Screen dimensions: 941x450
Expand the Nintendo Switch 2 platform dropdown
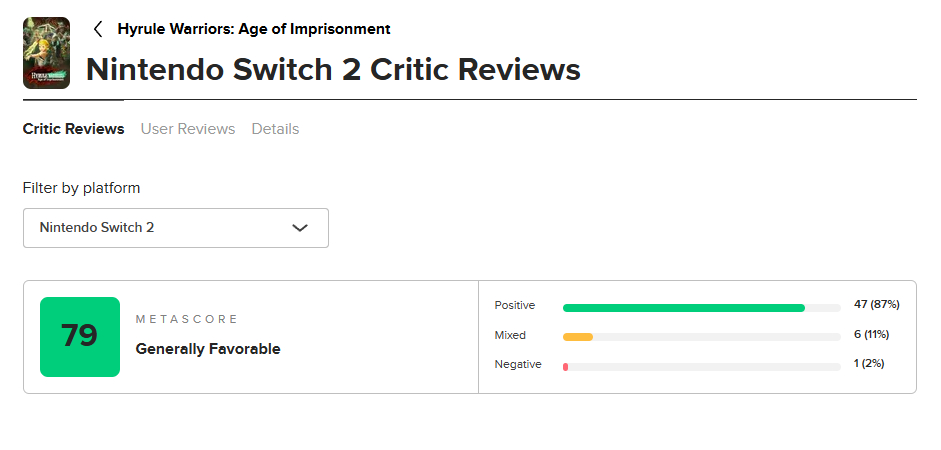pyautogui.click(x=175, y=228)
